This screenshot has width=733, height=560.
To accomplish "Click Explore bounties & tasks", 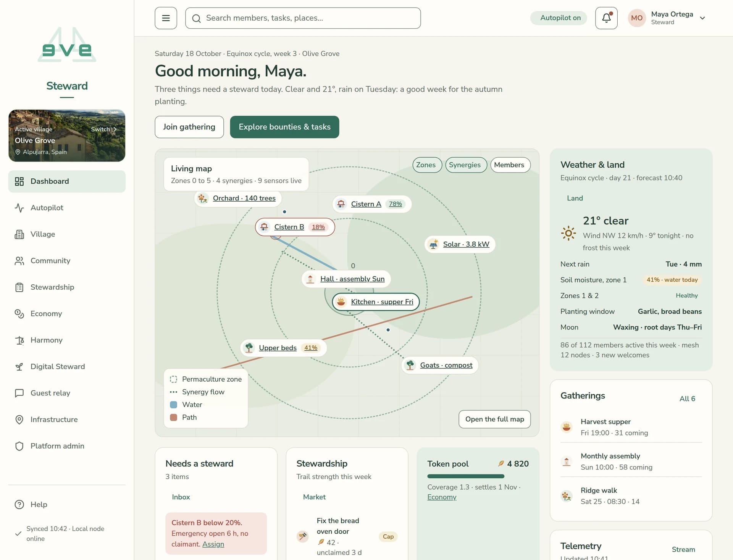I will (284, 127).
